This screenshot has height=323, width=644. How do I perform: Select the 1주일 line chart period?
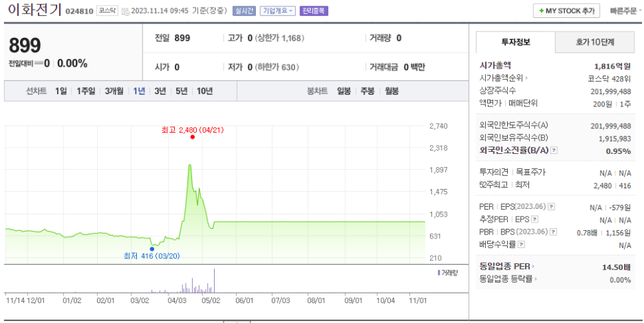click(86, 91)
